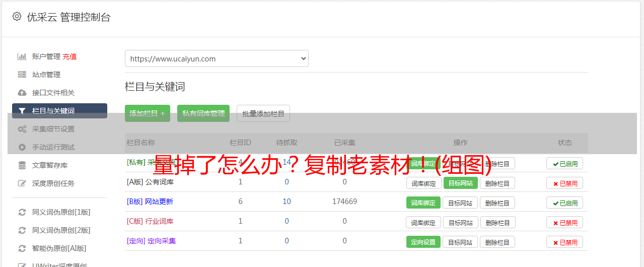Click green 目标网站 for [A版] 公有词库

click(461, 183)
